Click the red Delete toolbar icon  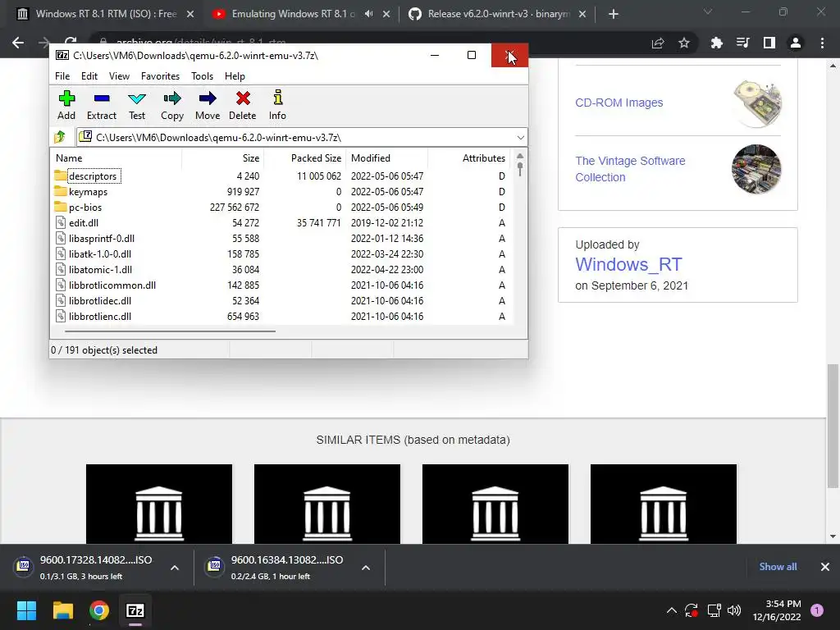[243, 105]
